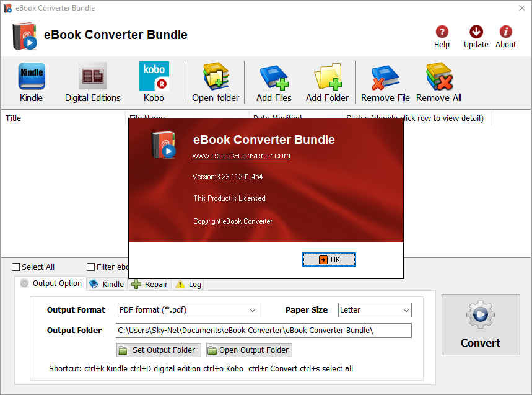This screenshot has width=532, height=395.
Task: Click Version:3.23.11201.454 text
Action: click(227, 177)
